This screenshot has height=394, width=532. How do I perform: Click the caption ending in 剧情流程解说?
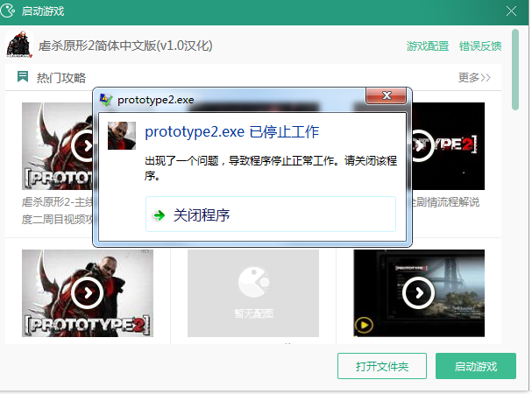(x=446, y=202)
